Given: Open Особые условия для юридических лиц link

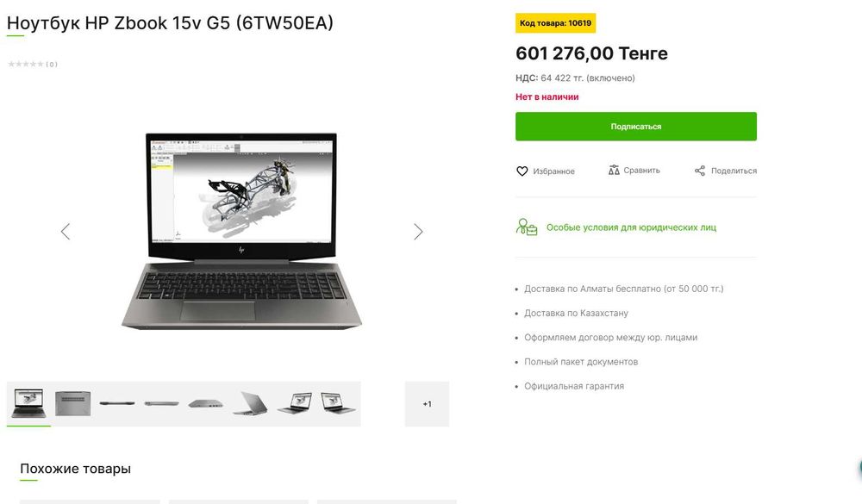Looking at the screenshot, I should coord(631,227).
